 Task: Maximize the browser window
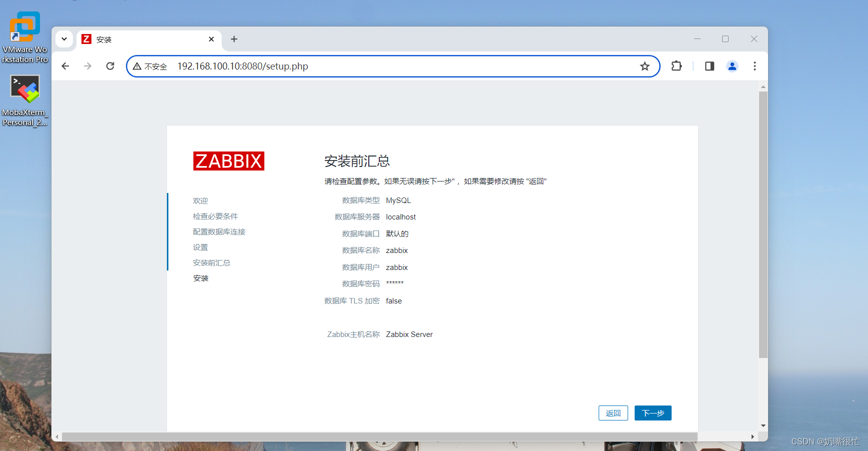[726, 39]
